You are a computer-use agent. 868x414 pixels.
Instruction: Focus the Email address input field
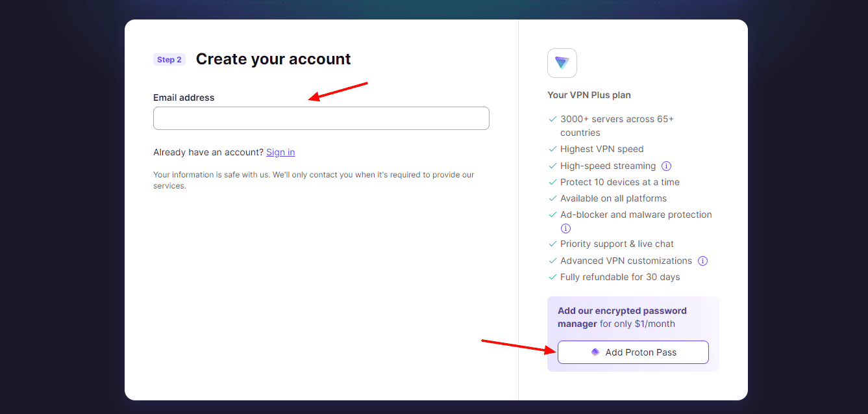(321, 118)
